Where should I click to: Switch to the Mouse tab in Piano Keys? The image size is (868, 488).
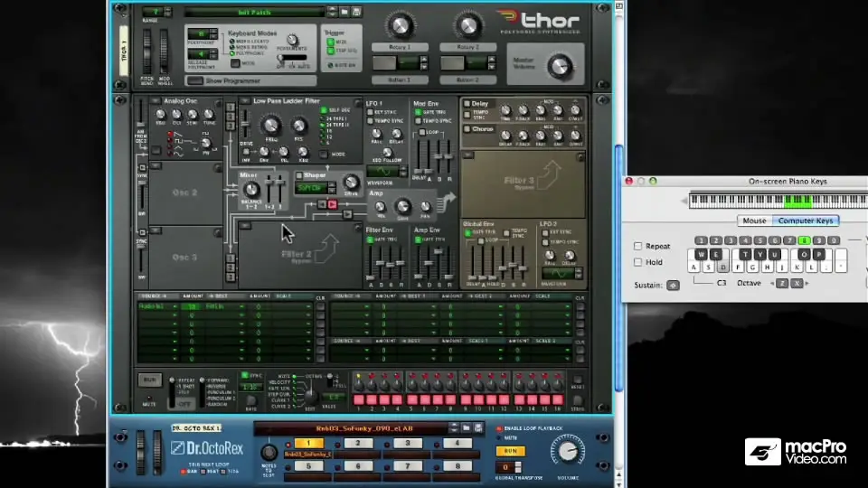click(x=754, y=221)
